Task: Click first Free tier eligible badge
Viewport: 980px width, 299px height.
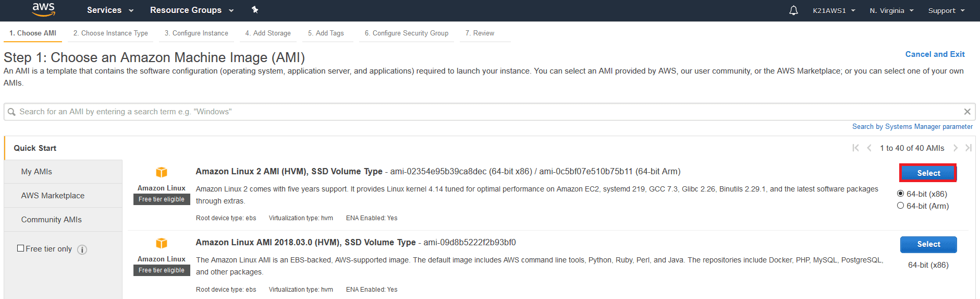Action: click(162, 199)
